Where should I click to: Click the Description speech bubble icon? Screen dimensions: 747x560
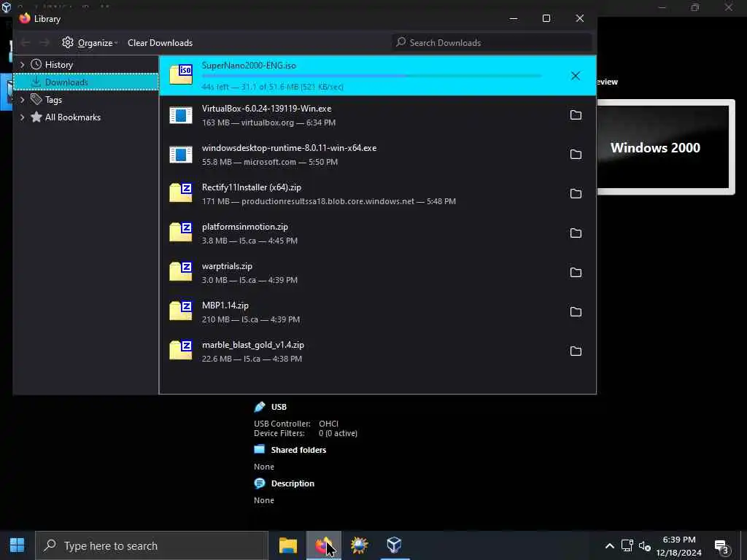pyautogui.click(x=259, y=483)
